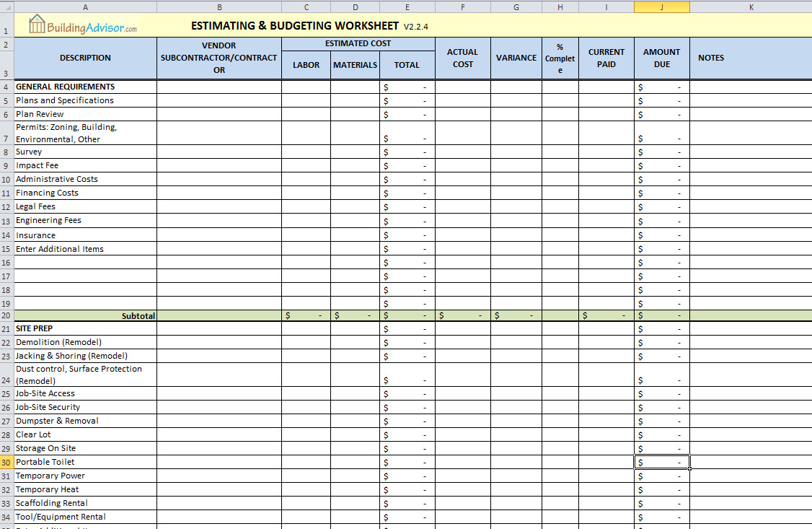Click the Plan Review vendor cell

point(219,114)
